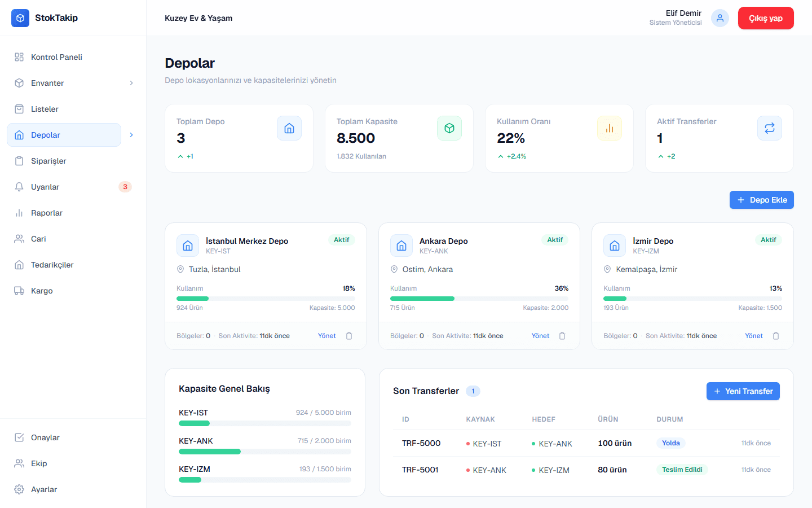Screen dimensions: 812x508
Task: Click the location pin beside Ostim, Ankara
Action: point(394,269)
